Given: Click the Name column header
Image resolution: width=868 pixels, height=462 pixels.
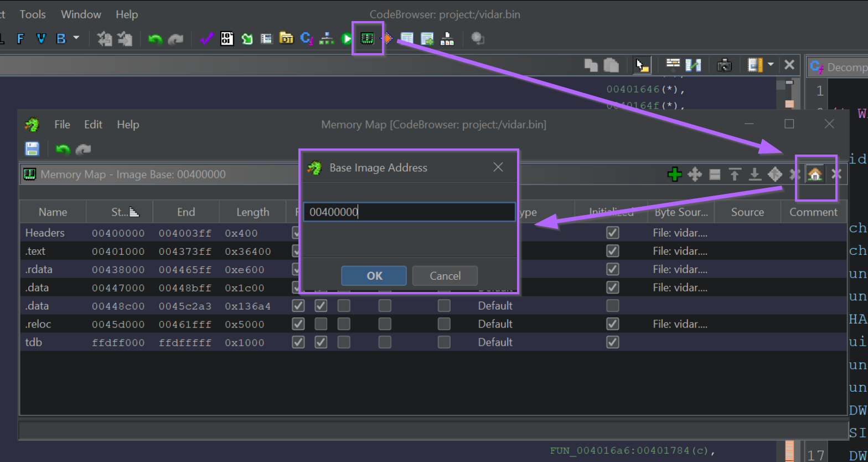Looking at the screenshot, I should (x=53, y=212).
